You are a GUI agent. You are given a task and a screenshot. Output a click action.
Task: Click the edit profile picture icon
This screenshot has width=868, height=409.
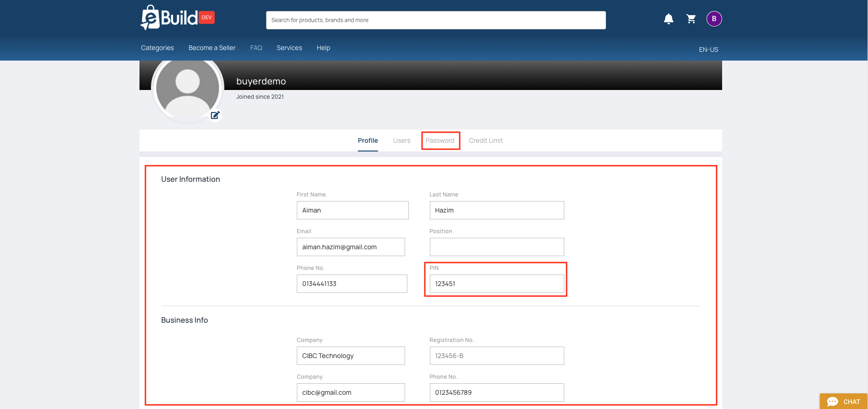[x=215, y=115]
